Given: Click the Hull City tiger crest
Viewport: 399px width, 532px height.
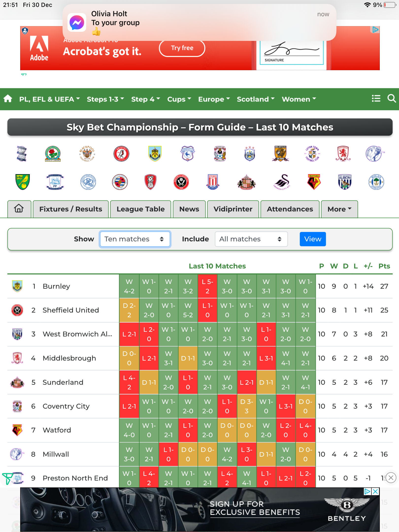Looking at the screenshot, I should pos(280,154).
